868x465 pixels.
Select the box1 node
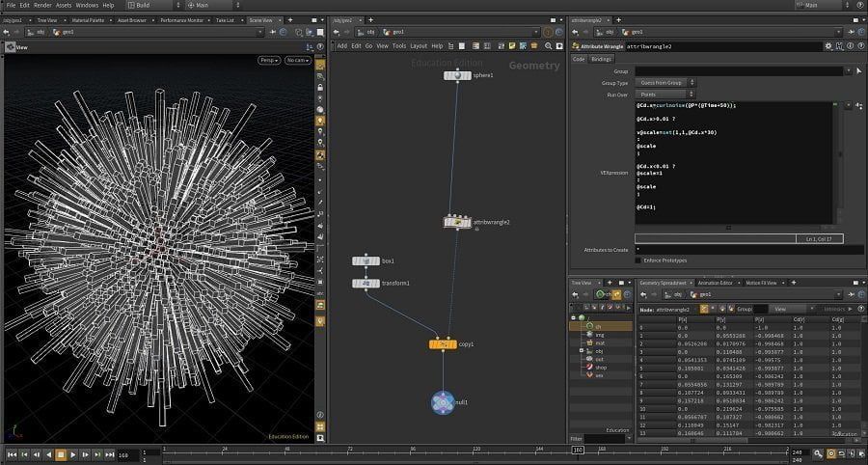coord(366,260)
